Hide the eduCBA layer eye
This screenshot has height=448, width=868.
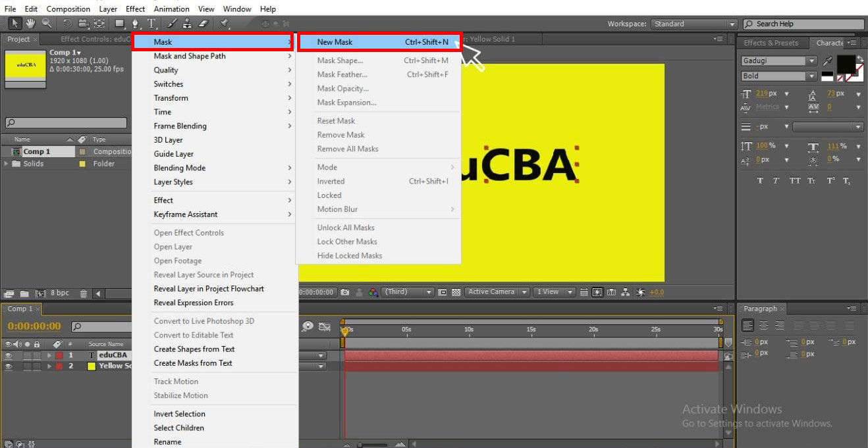coord(9,355)
